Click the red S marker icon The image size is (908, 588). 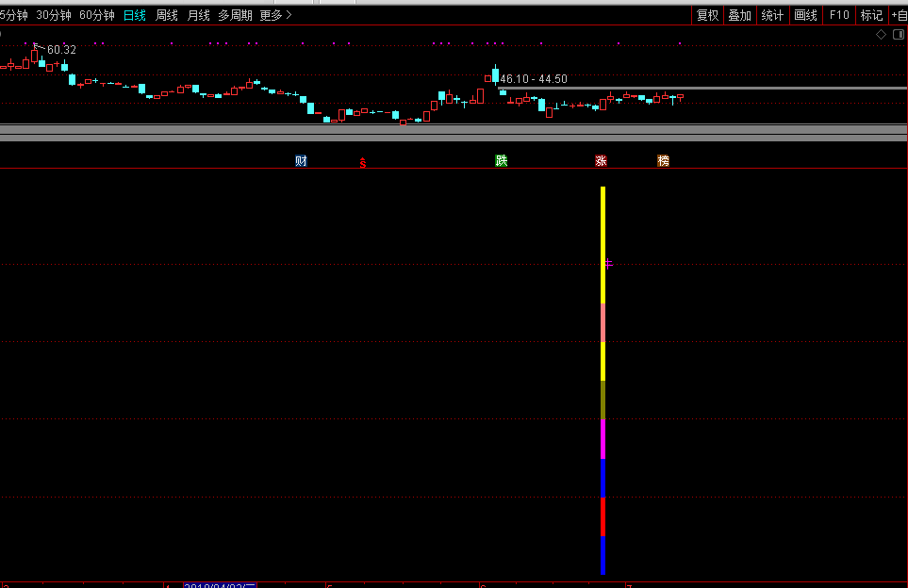(x=362, y=163)
